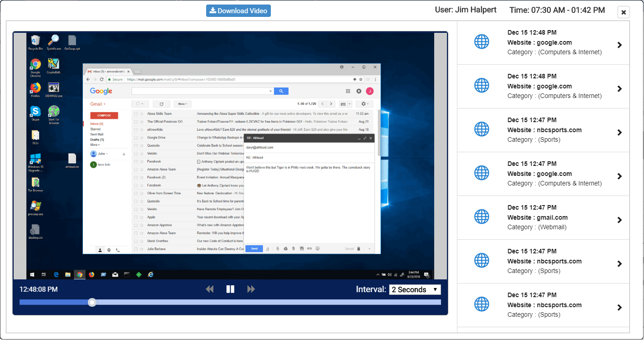Open the Interval 2 Seconds dropdown
Screen dimensions: 644x340
coord(415,289)
